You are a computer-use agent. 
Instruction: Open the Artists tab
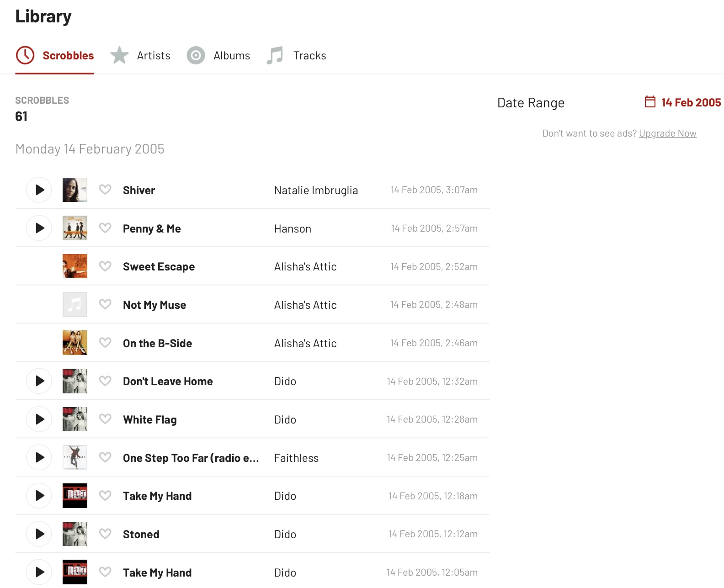click(x=140, y=56)
